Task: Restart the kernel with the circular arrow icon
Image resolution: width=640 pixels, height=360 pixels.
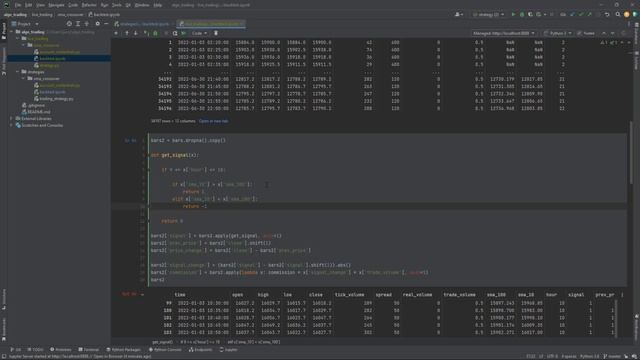Action: point(175,33)
